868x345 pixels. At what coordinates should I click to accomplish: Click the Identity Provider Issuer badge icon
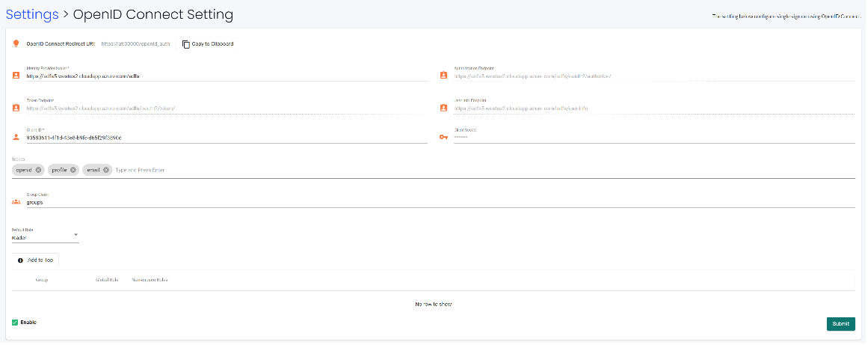tap(16, 76)
